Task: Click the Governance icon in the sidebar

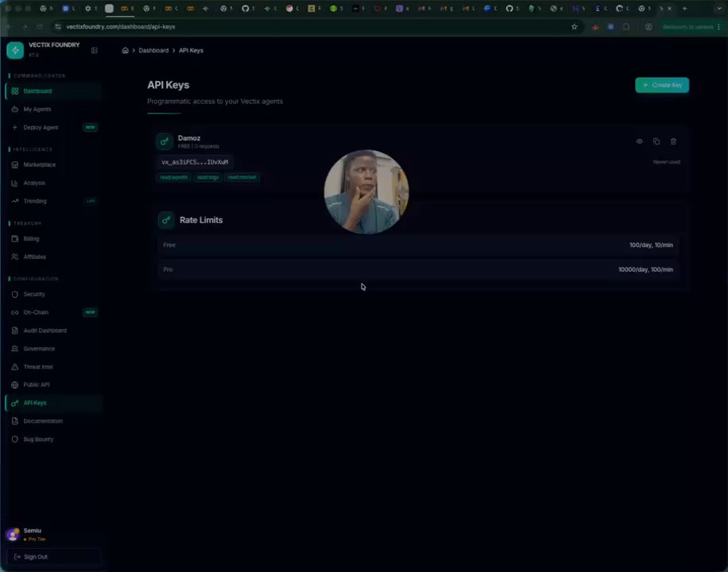Action: [15, 349]
